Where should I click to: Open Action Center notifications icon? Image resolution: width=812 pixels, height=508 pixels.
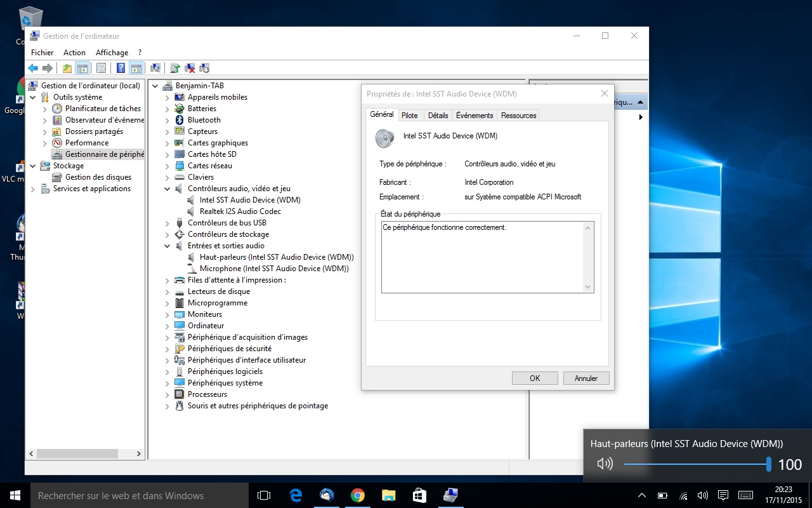point(723,495)
